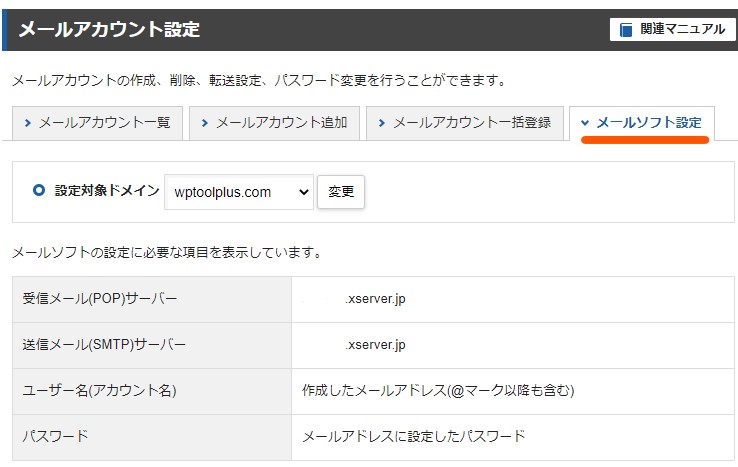Click arrow icon on メールアカウント一覧 tab

tap(27, 123)
